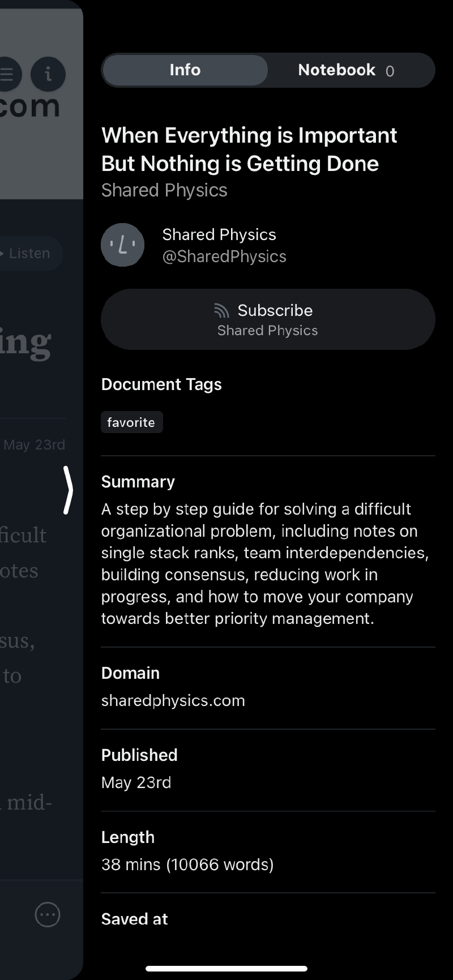Open the sharedphysics.com domain link
Image resolution: width=453 pixels, height=980 pixels.
(173, 700)
